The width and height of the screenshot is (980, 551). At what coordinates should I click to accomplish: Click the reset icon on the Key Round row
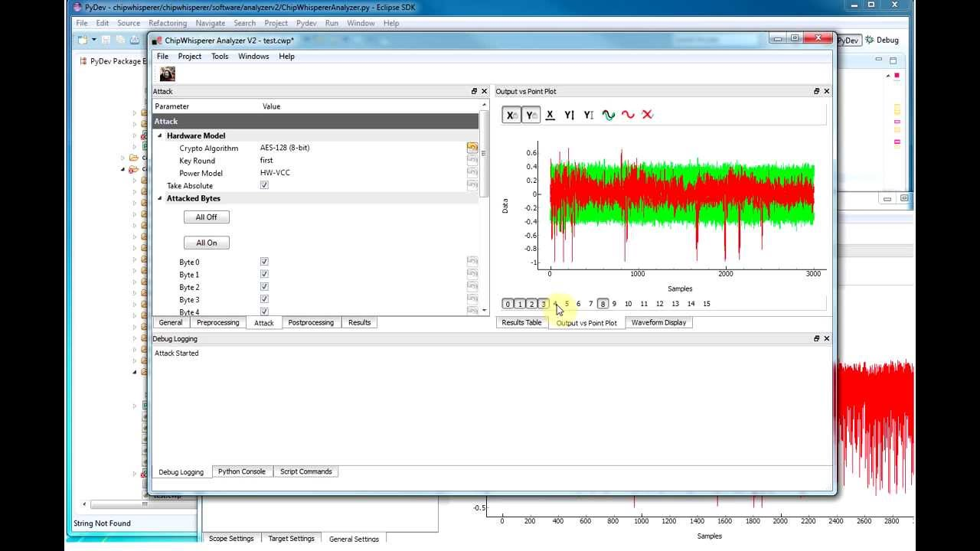(x=472, y=161)
